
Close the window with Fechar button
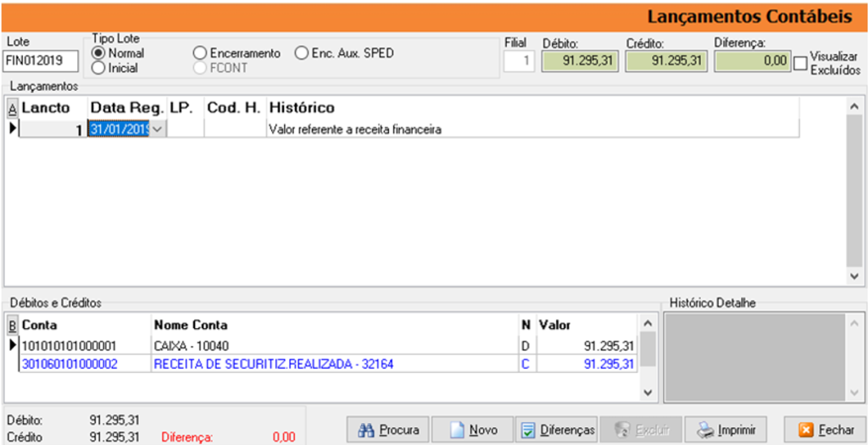pyautogui.click(x=825, y=430)
